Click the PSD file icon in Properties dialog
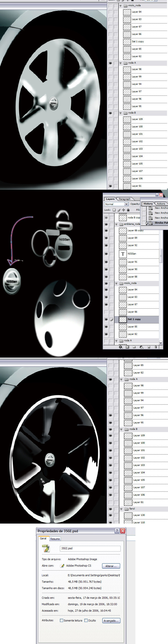 click(46, 548)
